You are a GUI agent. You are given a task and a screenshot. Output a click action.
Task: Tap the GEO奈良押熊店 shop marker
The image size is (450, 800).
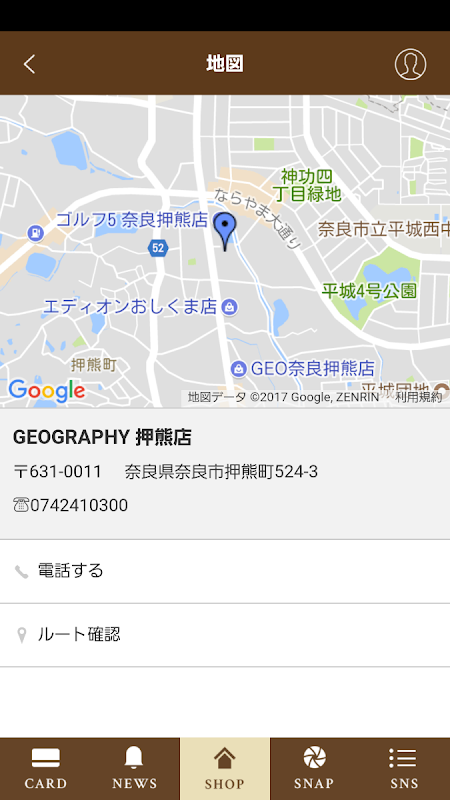coord(238,368)
